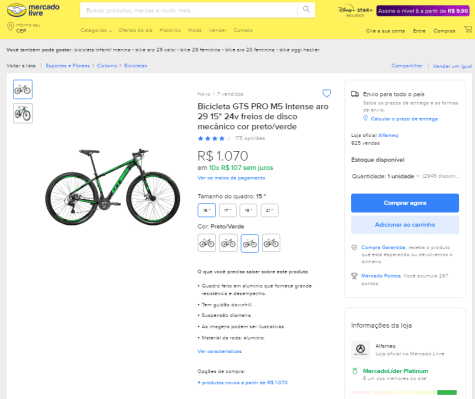Open Ver características link to expand details
Viewport: 475px width, 399px height.
219,351
